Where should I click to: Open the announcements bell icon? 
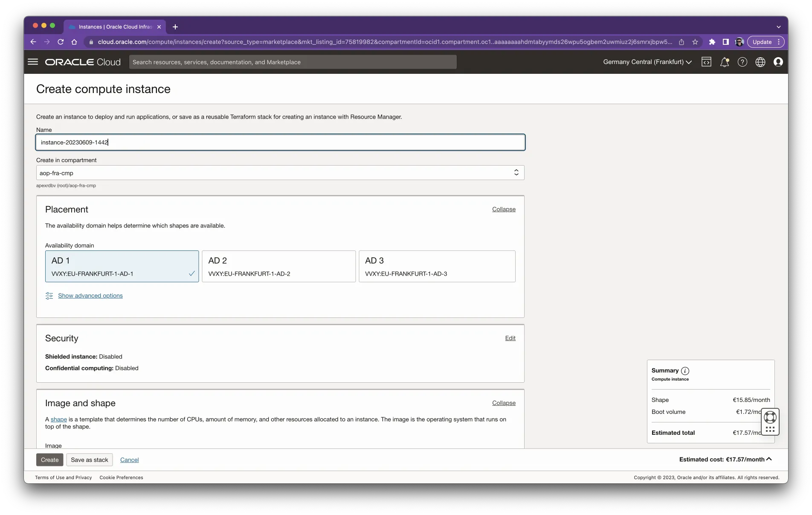(724, 62)
